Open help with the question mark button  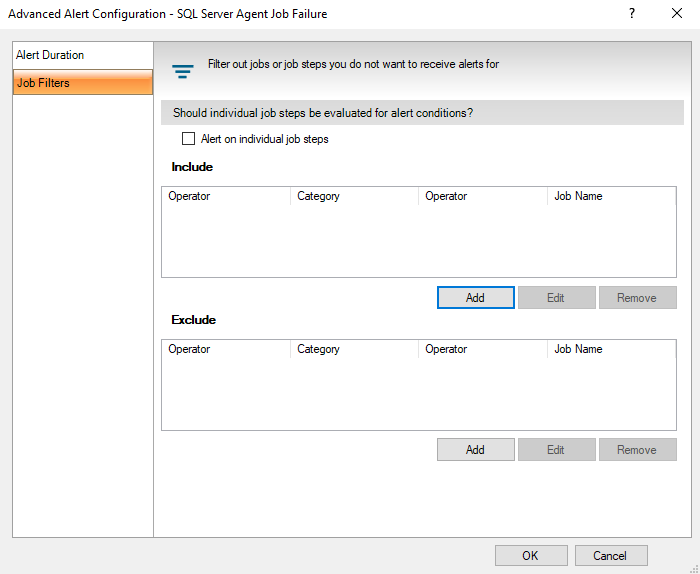[x=632, y=14]
